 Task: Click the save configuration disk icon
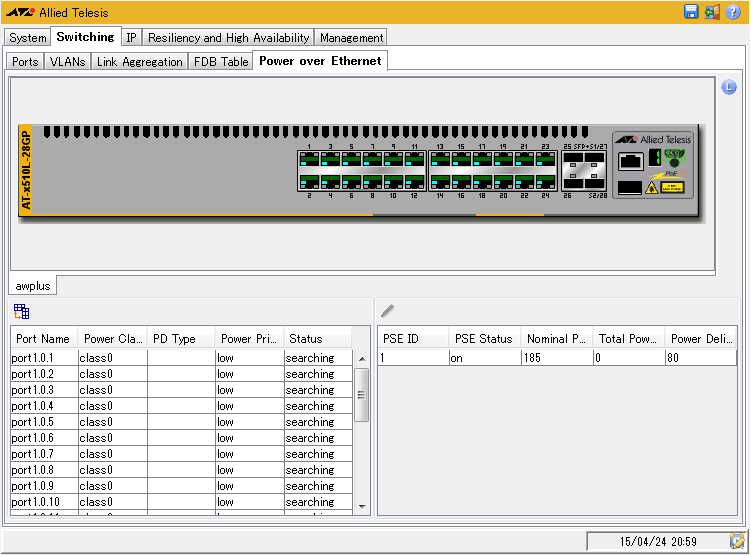691,12
